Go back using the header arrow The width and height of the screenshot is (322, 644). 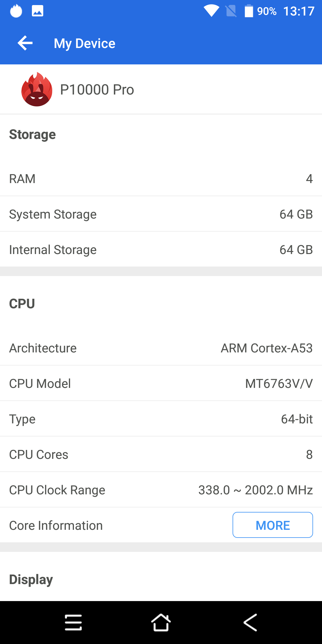[x=25, y=43]
